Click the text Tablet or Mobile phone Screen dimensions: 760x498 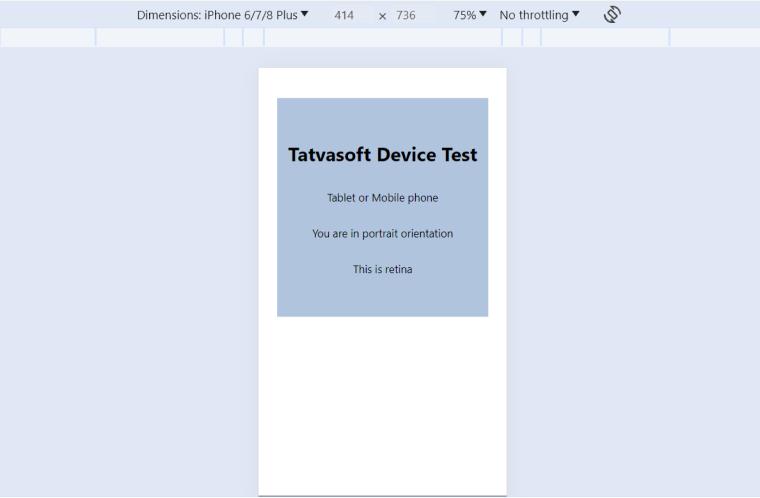click(x=382, y=198)
